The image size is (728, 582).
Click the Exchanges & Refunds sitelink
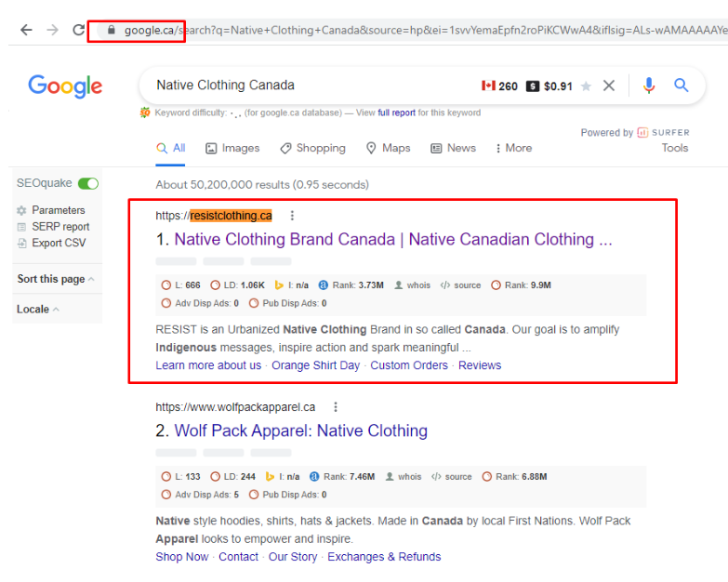click(384, 557)
